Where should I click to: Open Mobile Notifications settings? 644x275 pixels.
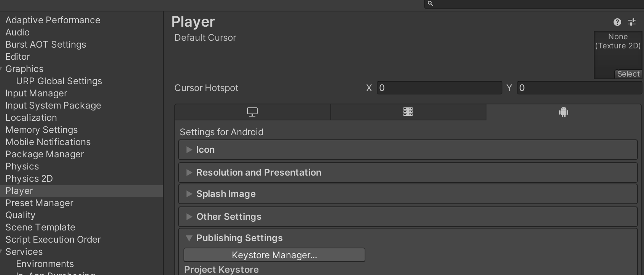(48, 142)
